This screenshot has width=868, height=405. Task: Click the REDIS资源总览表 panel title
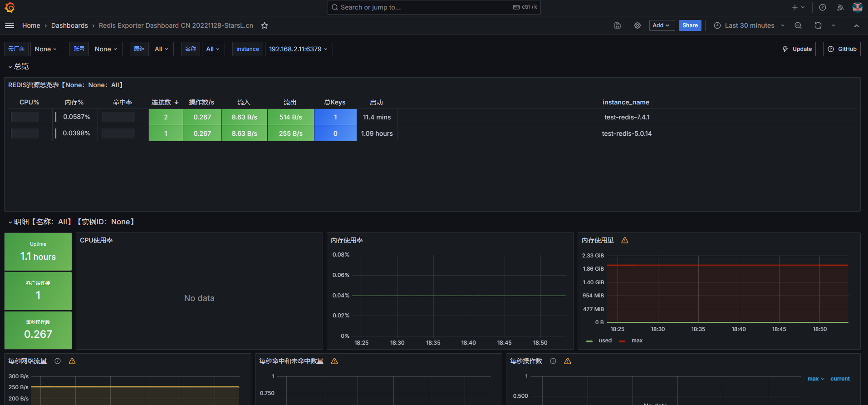pos(66,85)
